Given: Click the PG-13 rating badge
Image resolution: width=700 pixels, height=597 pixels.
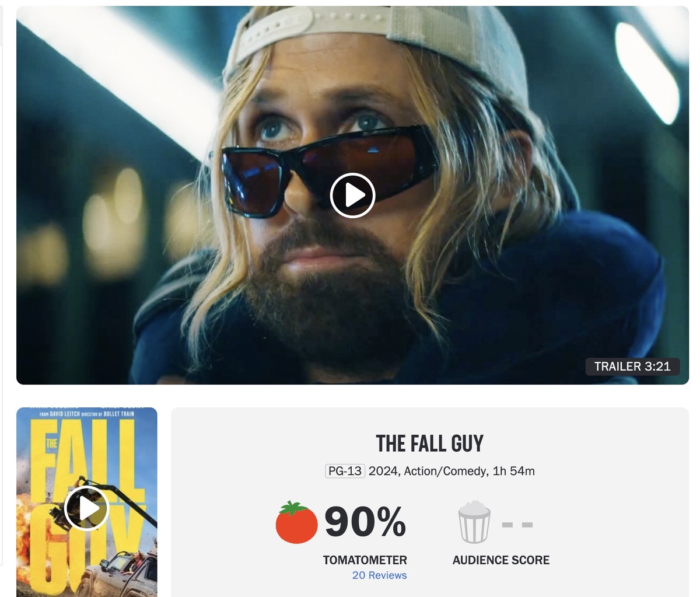Looking at the screenshot, I should [x=345, y=471].
